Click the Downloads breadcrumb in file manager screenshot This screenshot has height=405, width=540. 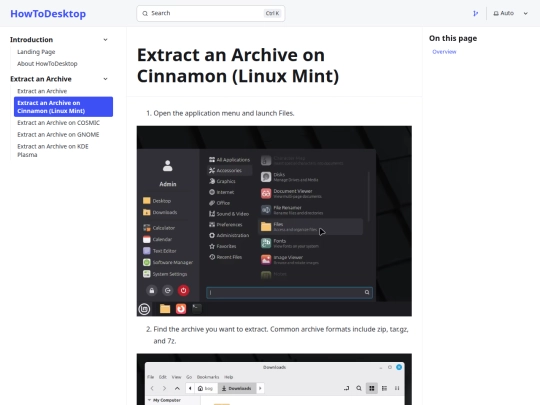coord(237,388)
